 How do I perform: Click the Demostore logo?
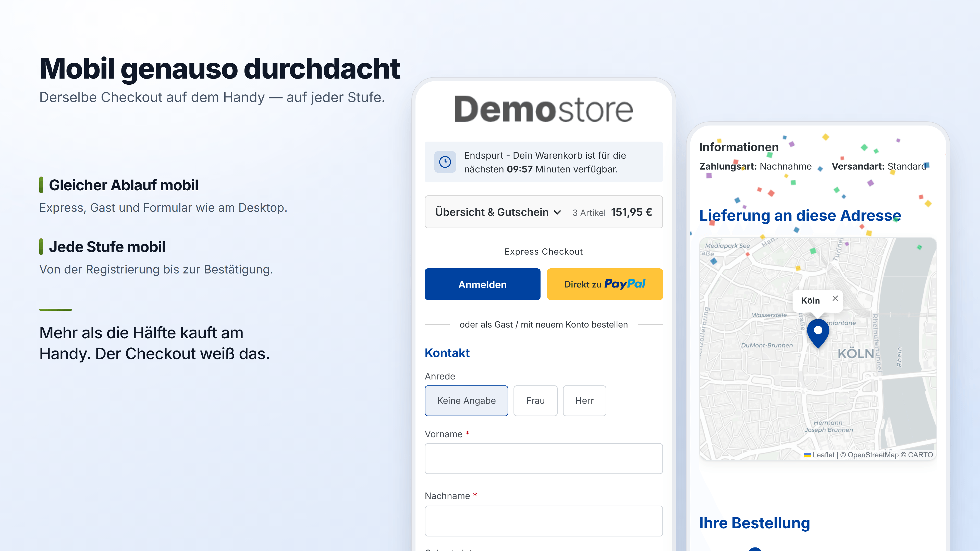[544, 109]
